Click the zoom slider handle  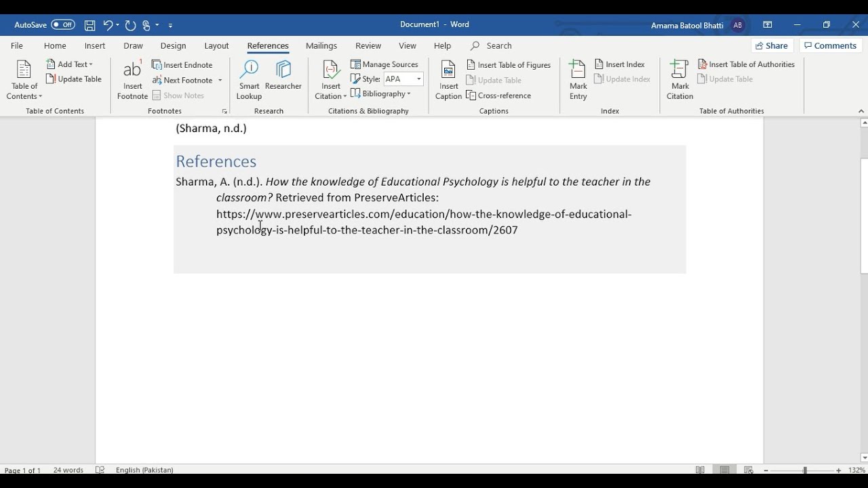coord(805,470)
